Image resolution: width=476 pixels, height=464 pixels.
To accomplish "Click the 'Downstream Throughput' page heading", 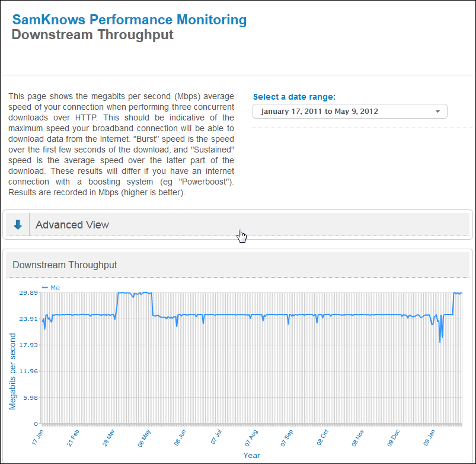I will 92,34.
